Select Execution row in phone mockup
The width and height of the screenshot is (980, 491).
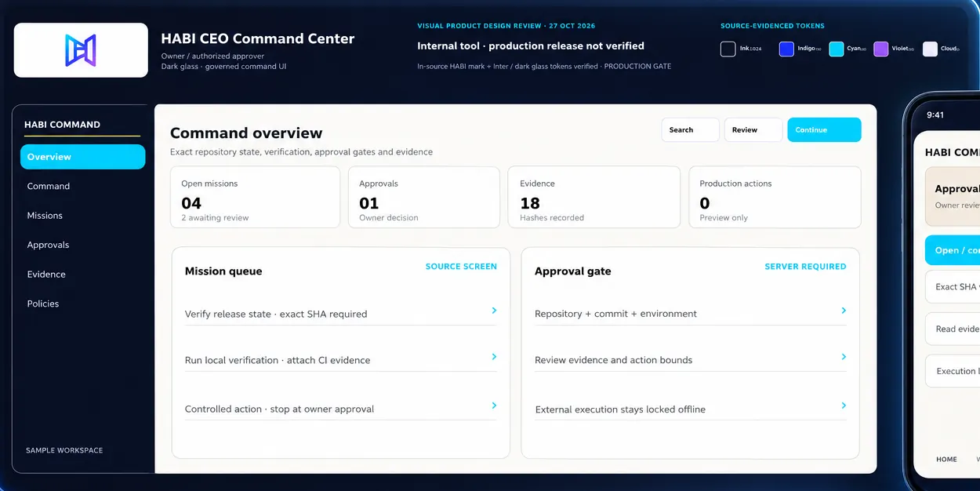pyautogui.click(x=953, y=371)
